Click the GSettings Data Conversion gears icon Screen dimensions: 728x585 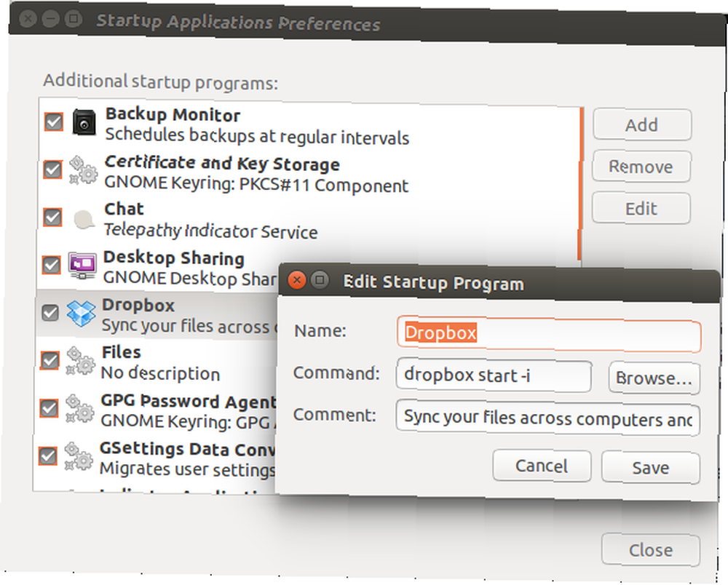click(79, 456)
